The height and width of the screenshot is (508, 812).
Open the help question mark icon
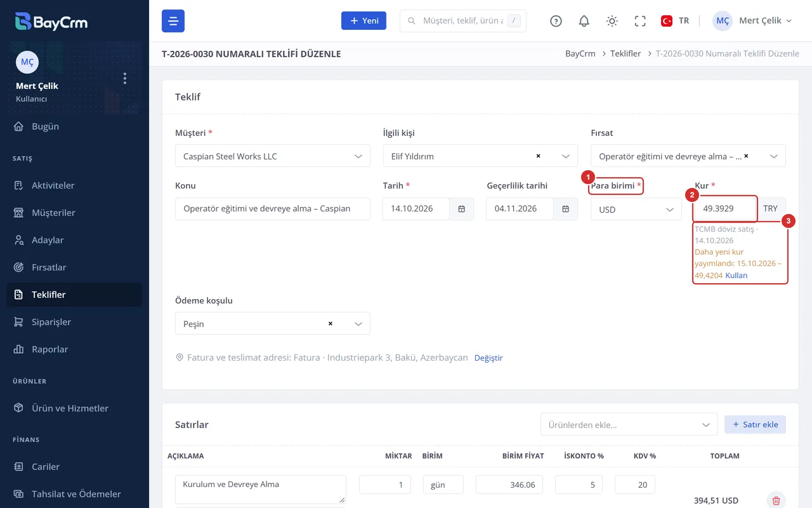[556, 21]
